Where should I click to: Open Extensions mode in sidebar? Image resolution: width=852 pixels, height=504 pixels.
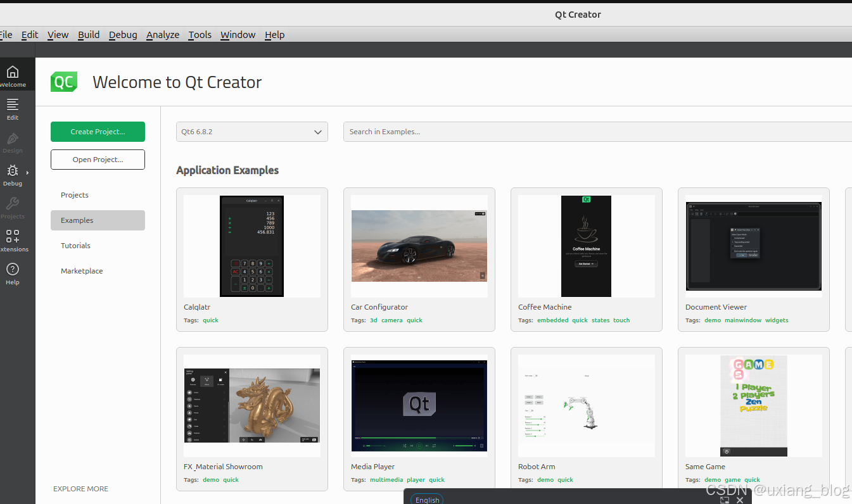(13, 241)
